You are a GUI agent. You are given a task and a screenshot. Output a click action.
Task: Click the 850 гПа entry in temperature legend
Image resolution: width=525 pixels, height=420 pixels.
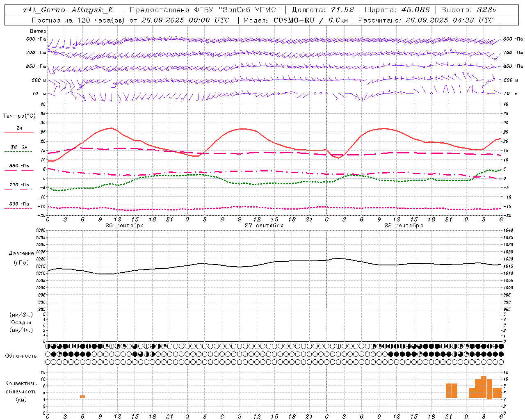coord(19,166)
